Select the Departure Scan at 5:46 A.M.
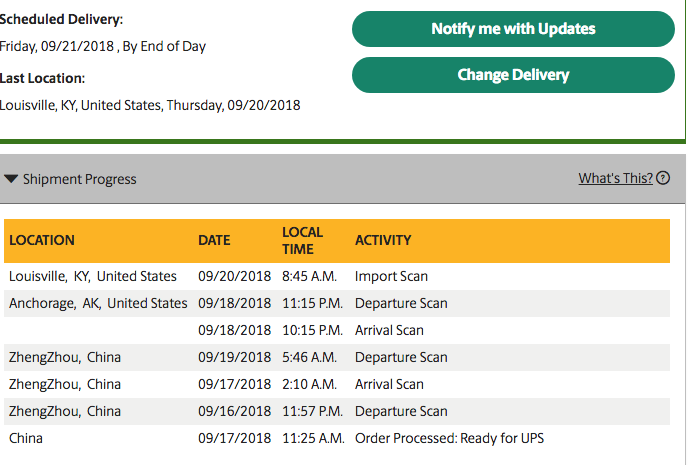The image size is (688, 465). point(401,357)
